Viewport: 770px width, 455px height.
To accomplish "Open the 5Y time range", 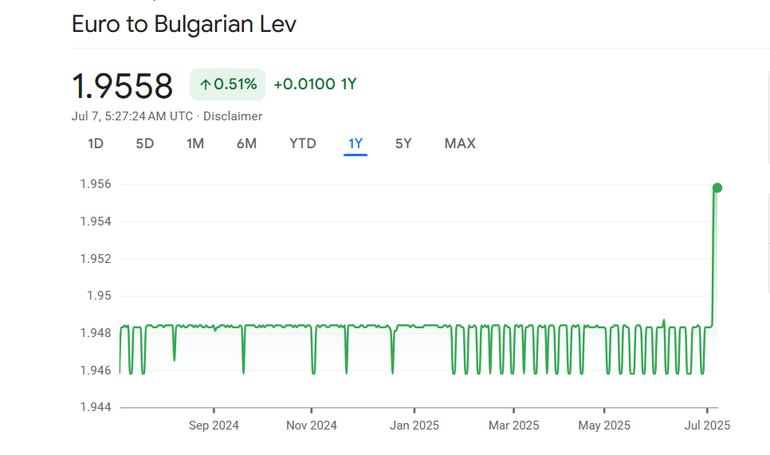I will (403, 143).
